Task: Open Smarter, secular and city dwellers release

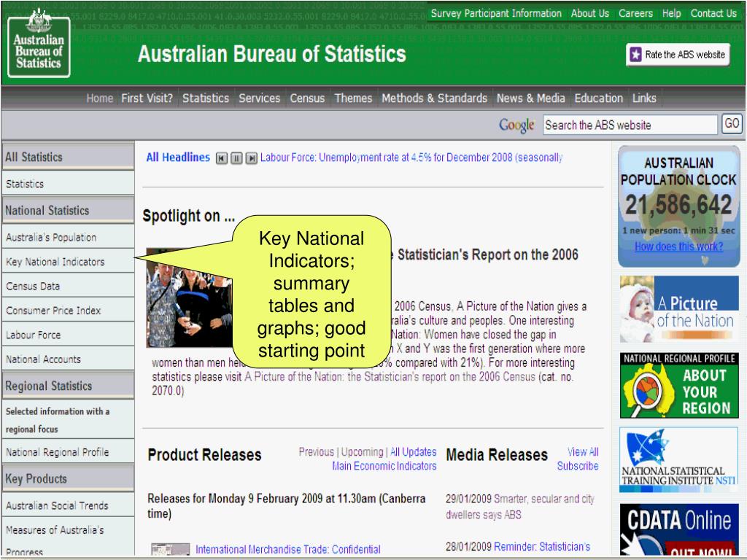Action: coord(520,507)
